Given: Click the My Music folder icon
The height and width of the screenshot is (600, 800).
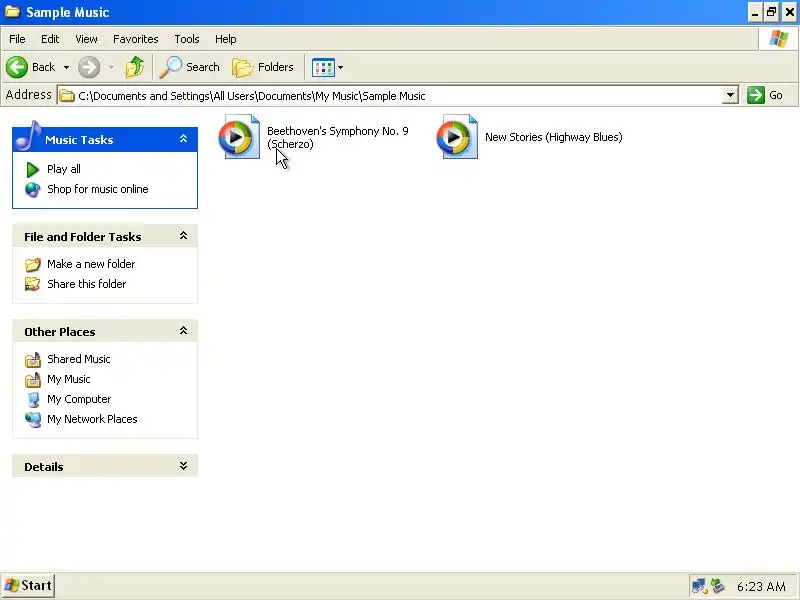Looking at the screenshot, I should pos(33,380).
